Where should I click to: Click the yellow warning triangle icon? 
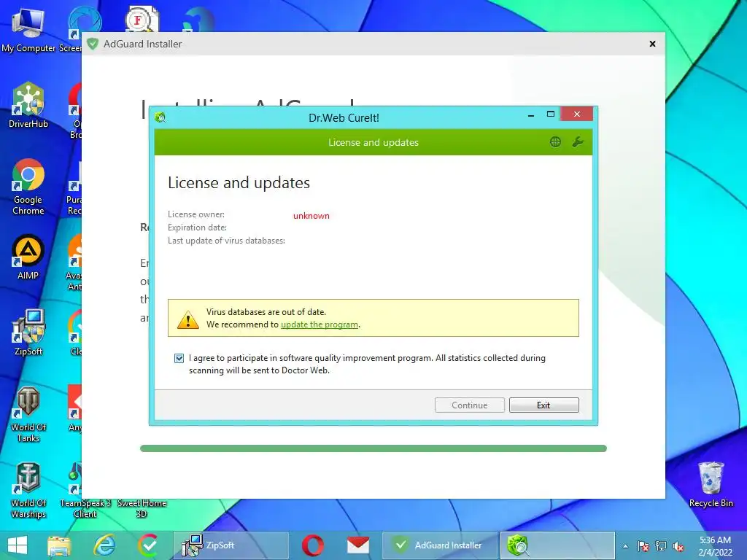pos(188,319)
